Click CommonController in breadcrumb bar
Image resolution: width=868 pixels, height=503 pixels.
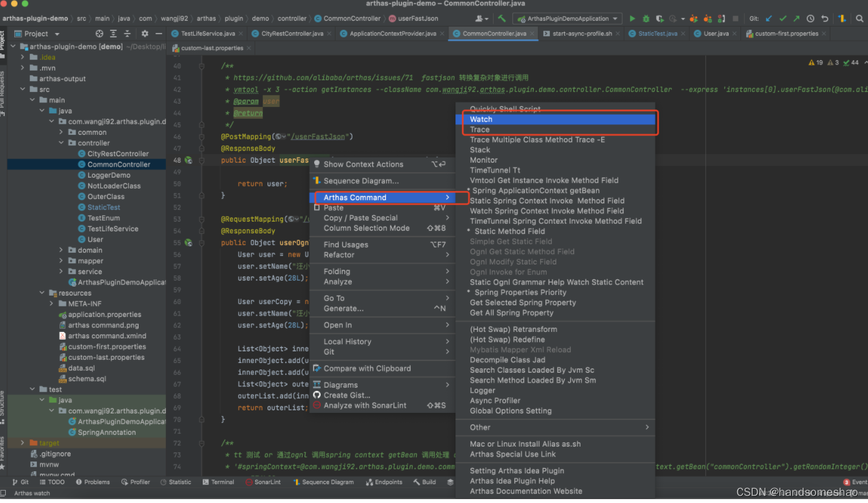click(x=347, y=19)
